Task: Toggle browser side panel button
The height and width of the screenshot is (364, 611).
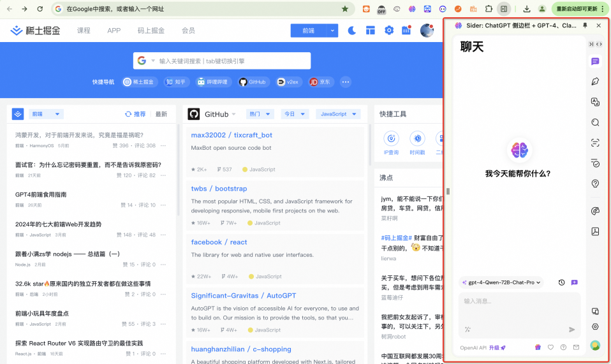Action: click(504, 9)
